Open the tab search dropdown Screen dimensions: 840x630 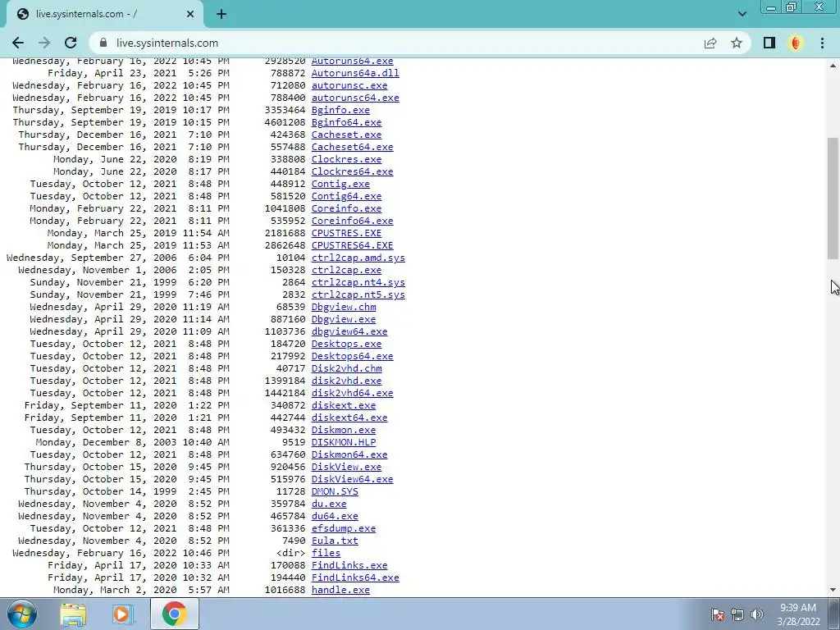(742, 14)
